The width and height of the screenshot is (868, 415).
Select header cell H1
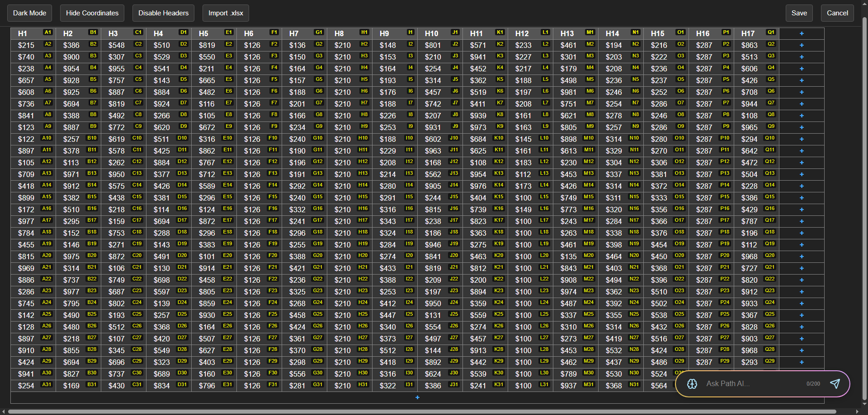pos(33,33)
